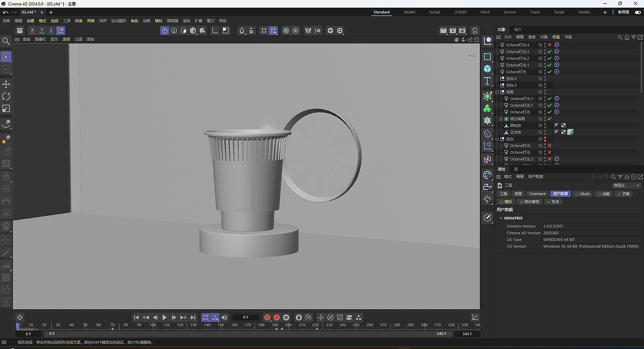
Task: Render to Picture Viewer
Action: (453, 31)
